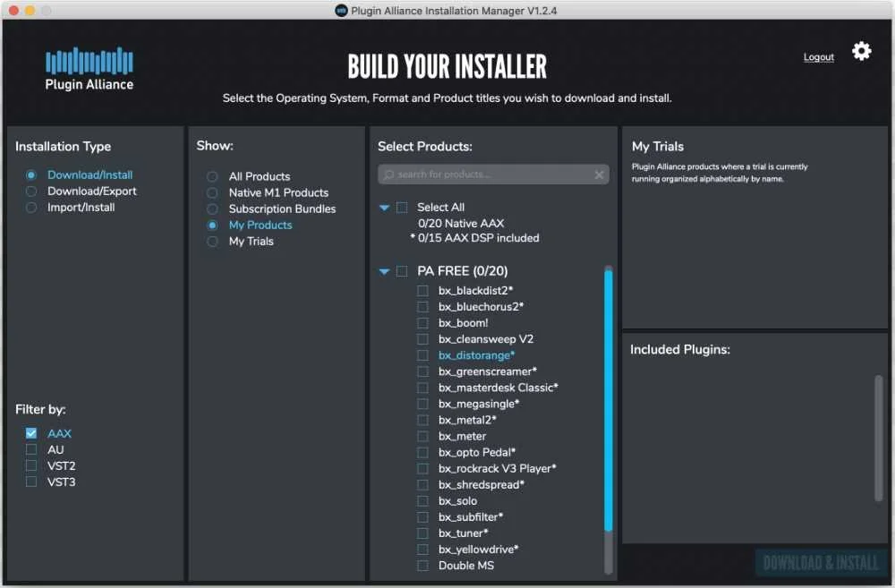Check bx_megasingle plugin
The width and height of the screenshot is (895, 588).
tap(423, 405)
